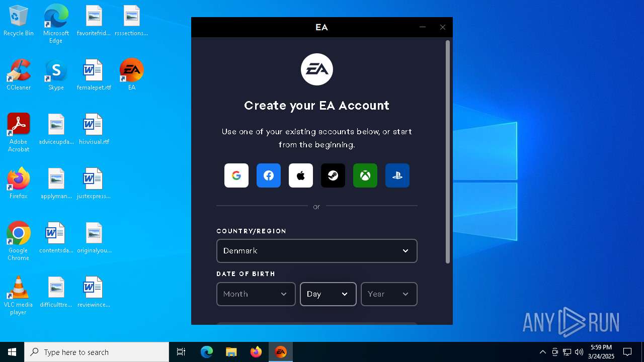Open Task View on taskbar
Screen dimensions: 644x362
181,352
